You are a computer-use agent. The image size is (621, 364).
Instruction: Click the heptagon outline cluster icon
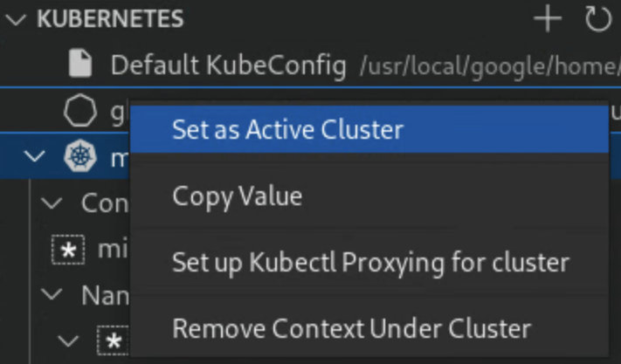[x=80, y=111]
